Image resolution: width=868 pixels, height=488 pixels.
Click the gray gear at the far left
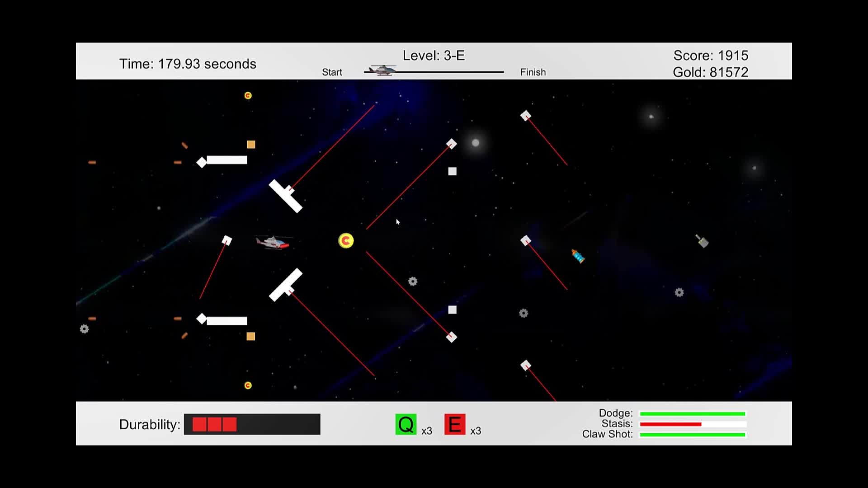point(84,329)
